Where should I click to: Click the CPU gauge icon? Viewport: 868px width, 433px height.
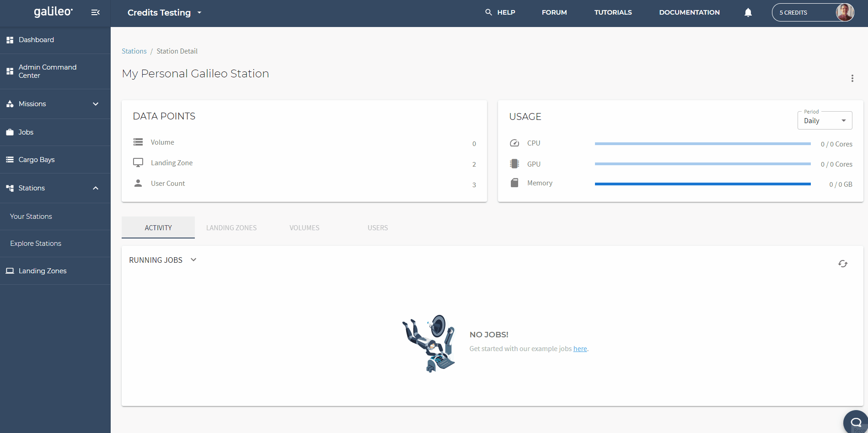click(x=514, y=143)
